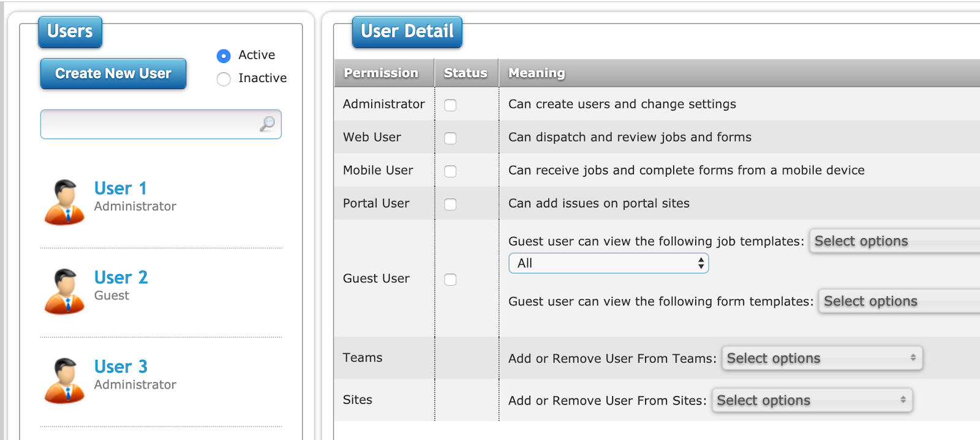Open the User 2 name link
The image size is (980, 440).
point(121,278)
